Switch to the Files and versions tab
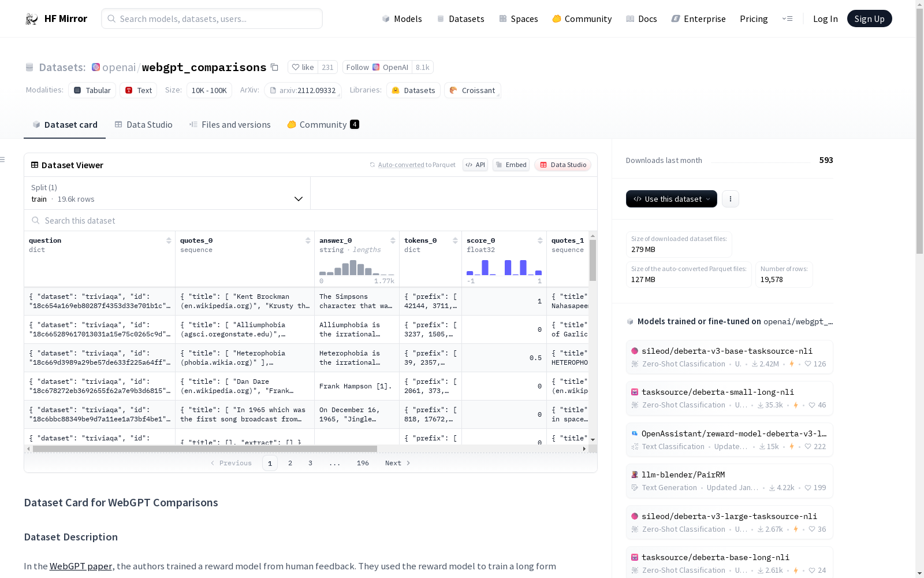This screenshot has width=924, height=578. pyautogui.click(x=230, y=124)
